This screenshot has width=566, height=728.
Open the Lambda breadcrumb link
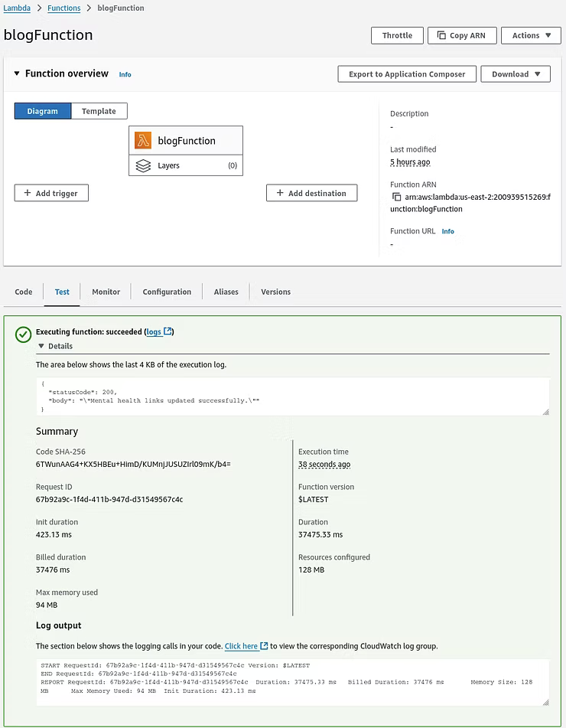click(17, 8)
